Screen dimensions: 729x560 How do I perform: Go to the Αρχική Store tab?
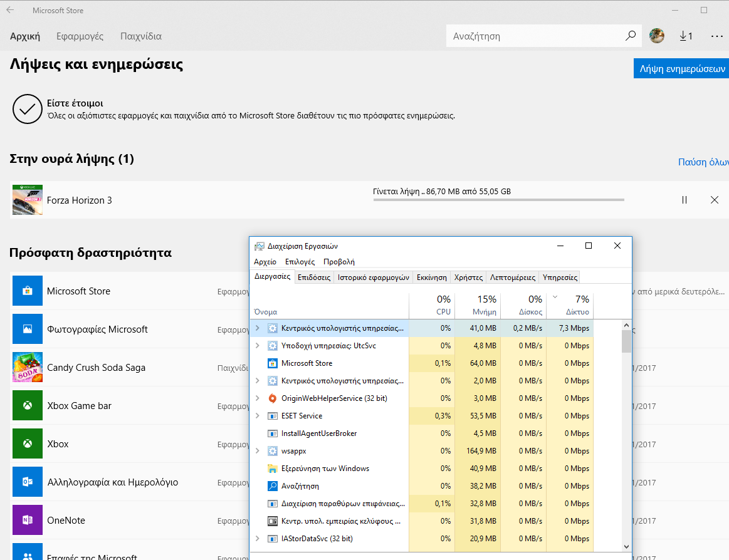25,36
